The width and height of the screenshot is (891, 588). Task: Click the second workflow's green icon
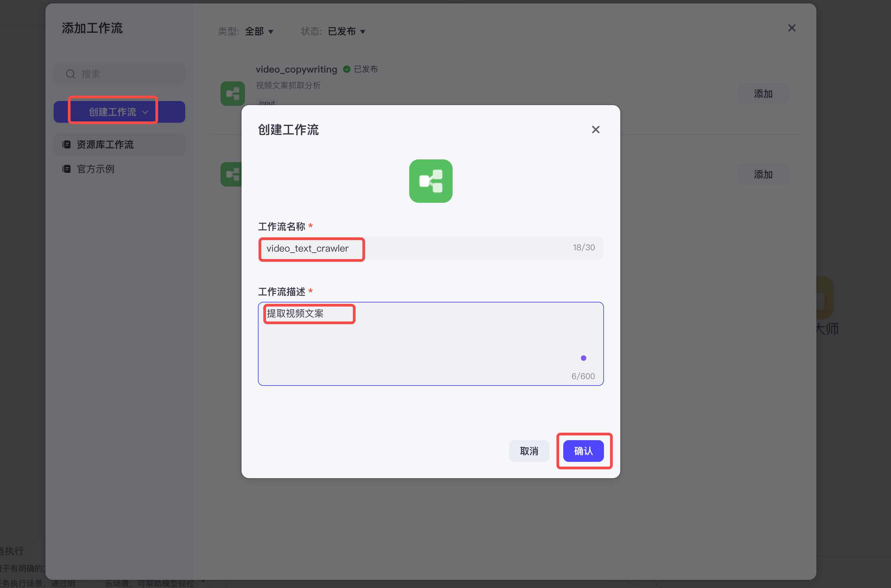click(231, 174)
